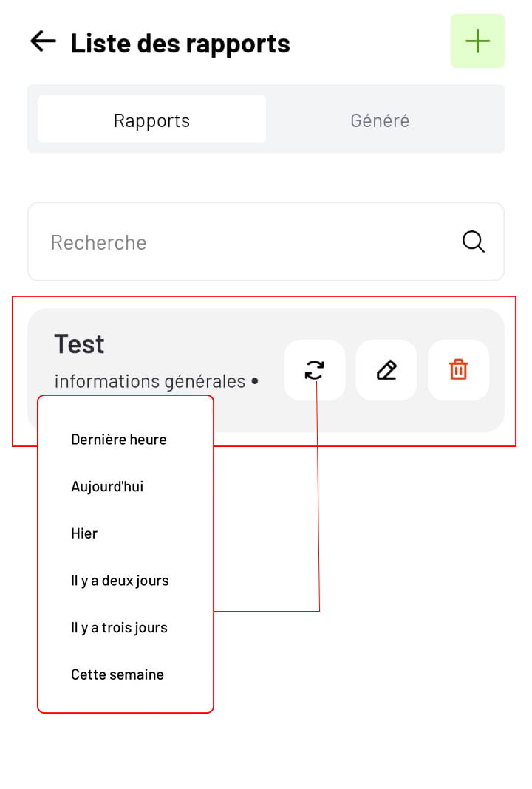Select 'Dernière heure' from the period menu
This screenshot has width=532, height=789.
(119, 440)
